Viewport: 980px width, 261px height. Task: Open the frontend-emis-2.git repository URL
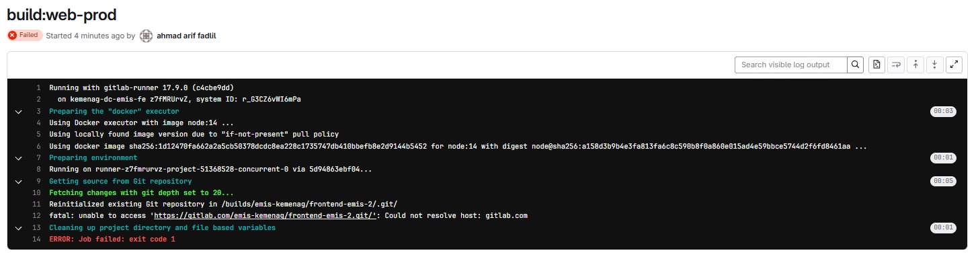coord(265,216)
